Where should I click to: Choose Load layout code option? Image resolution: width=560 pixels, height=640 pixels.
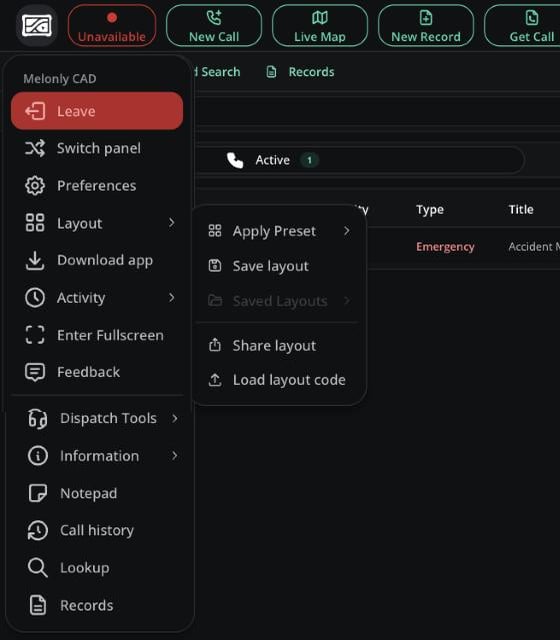[x=279, y=380]
